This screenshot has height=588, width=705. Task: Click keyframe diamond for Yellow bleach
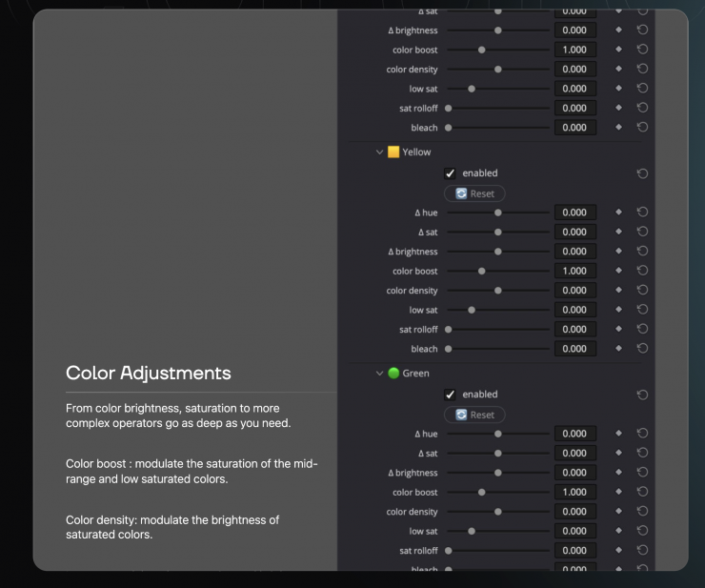618,349
